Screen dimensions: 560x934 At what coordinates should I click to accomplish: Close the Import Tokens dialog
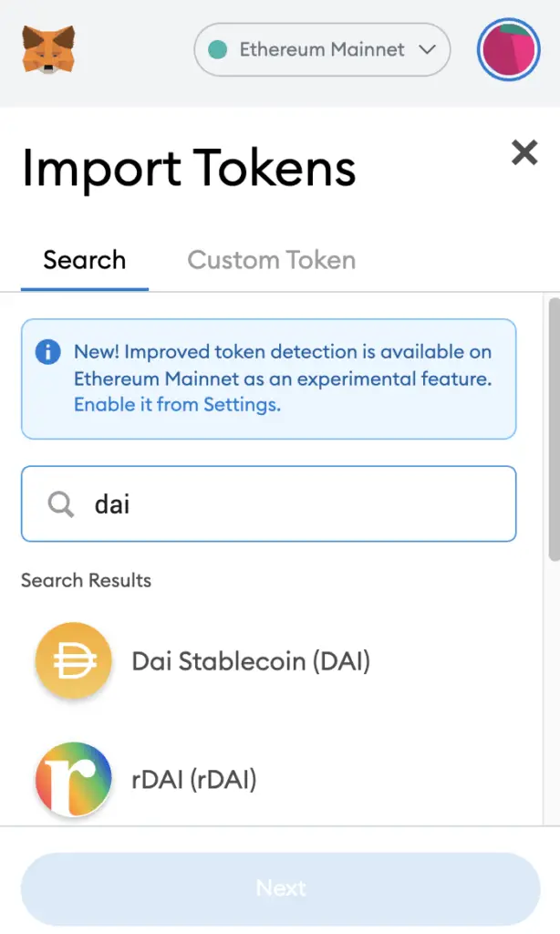[x=524, y=152]
